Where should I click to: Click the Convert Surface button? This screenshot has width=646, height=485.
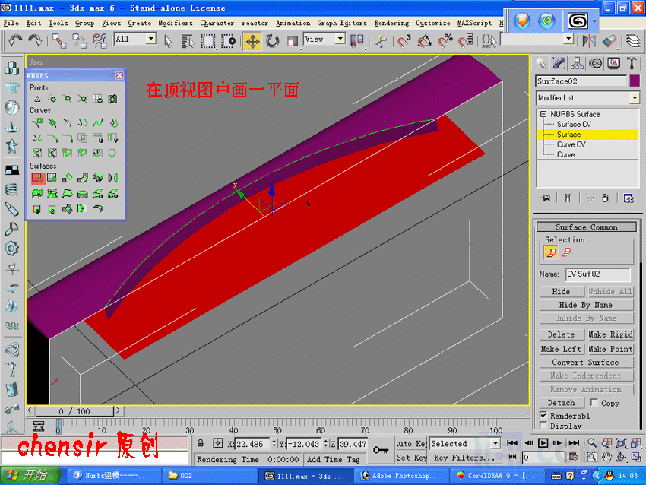tap(586, 362)
